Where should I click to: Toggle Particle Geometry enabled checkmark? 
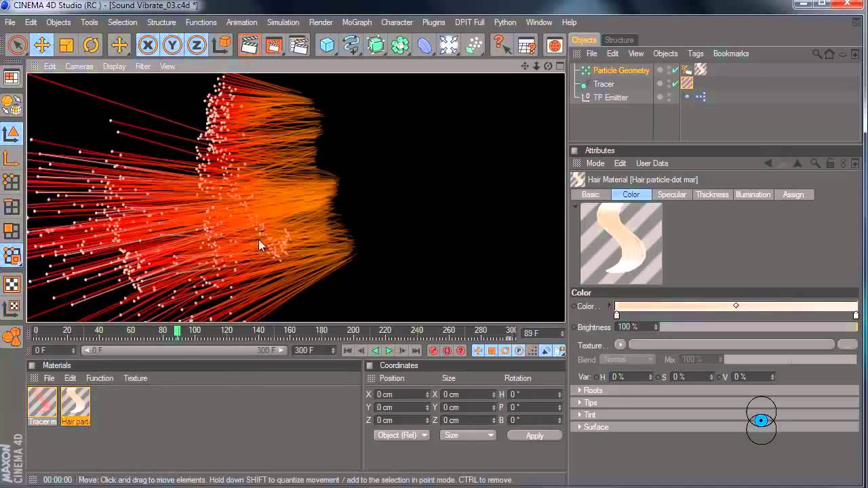(675, 70)
